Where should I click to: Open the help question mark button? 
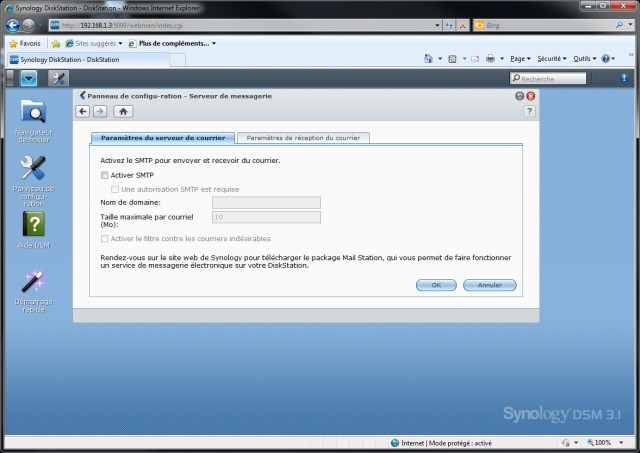click(529, 111)
